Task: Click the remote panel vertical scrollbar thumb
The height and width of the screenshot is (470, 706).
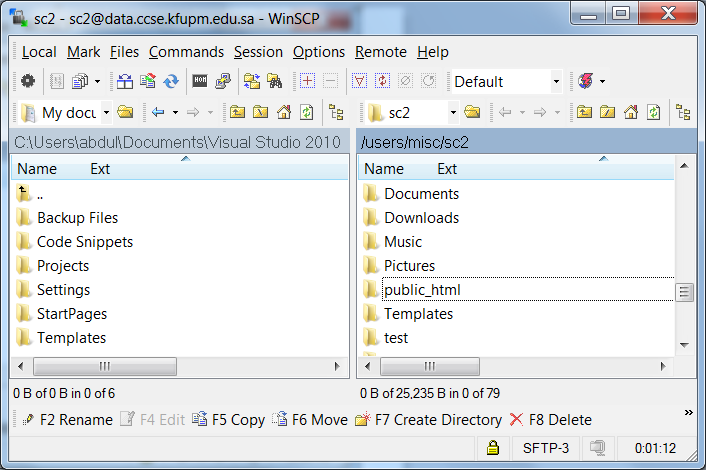Action: (x=684, y=293)
